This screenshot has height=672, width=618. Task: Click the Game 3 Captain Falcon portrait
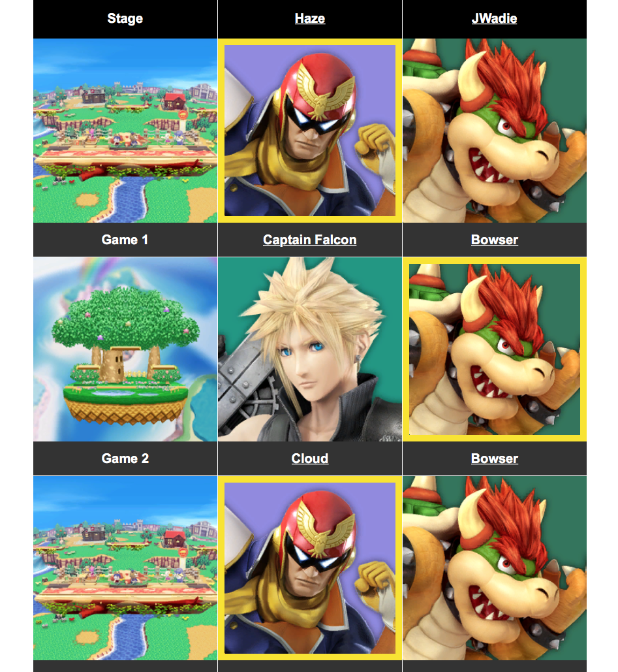[x=309, y=568]
